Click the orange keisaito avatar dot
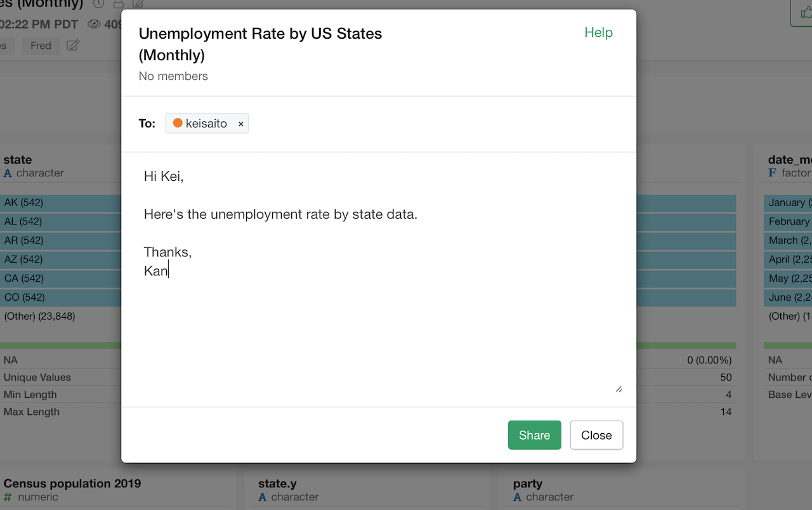Screen dimensions: 812x510 [178, 123]
